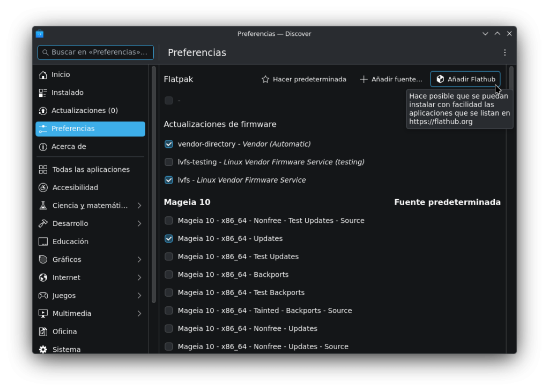Click the Gráficos icon

tap(43, 260)
